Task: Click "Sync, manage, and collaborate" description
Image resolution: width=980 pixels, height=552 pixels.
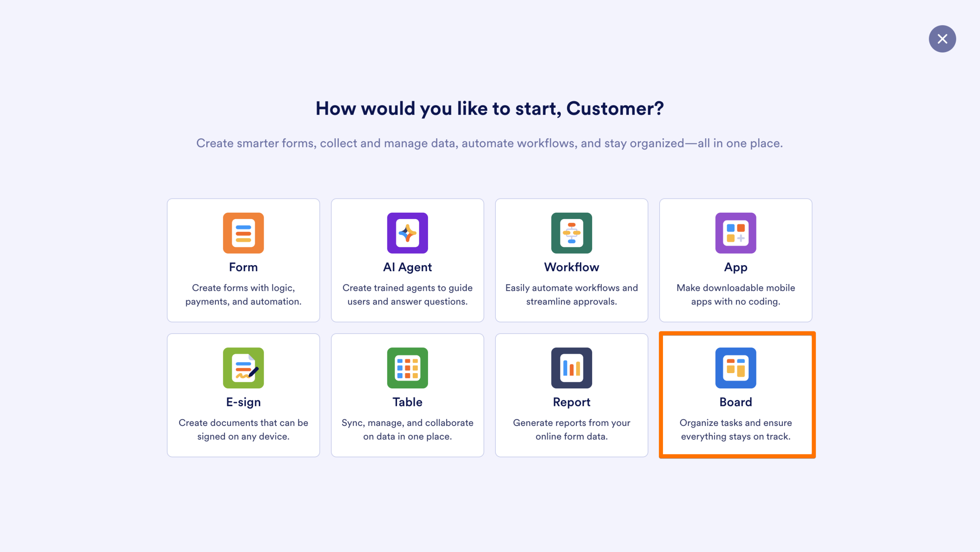Action: (x=407, y=423)
